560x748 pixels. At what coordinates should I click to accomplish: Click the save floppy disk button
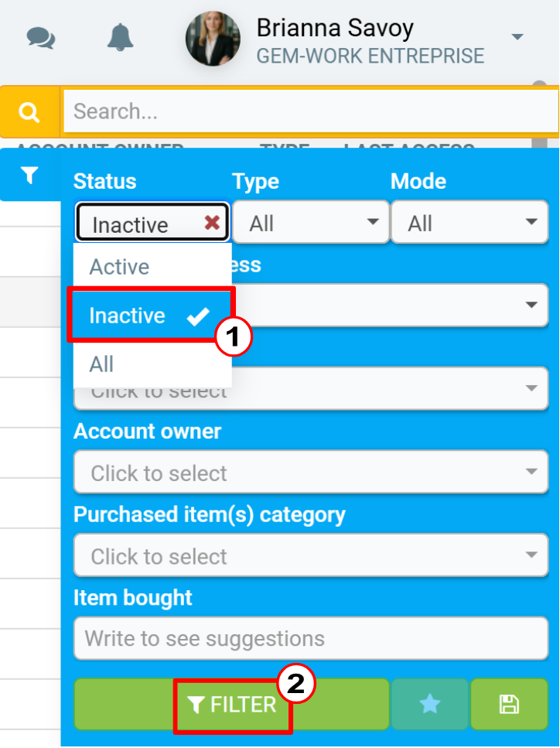point(509,704)
